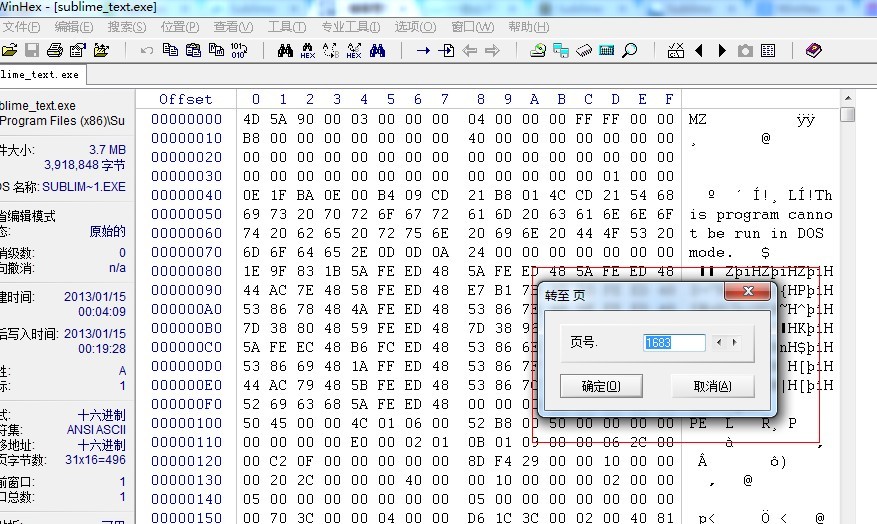Open the 专业工具(I) menu
Image resolution: width=877 pixels, height=524 pixels.
point(351,27)
